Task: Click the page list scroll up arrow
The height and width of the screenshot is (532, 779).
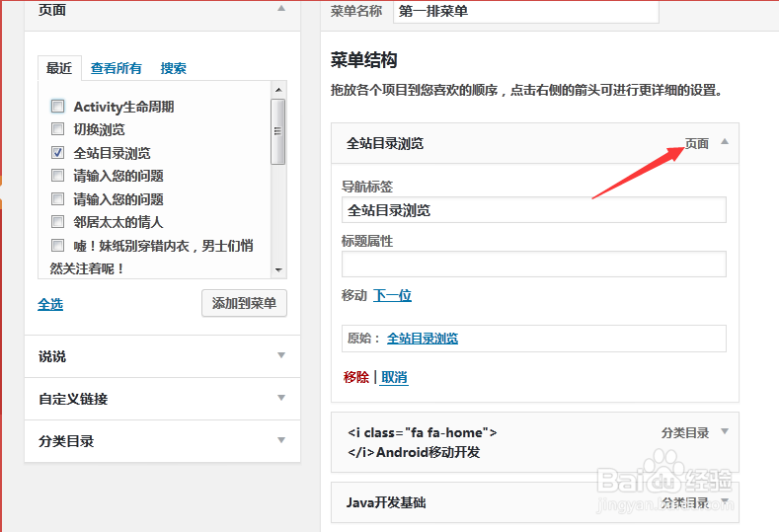Action: [278, 90]
